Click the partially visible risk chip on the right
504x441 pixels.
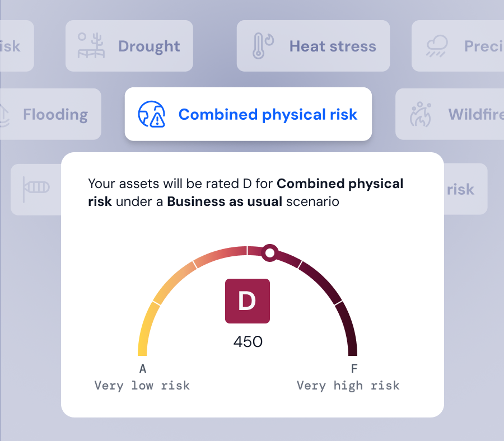[459, 189]
